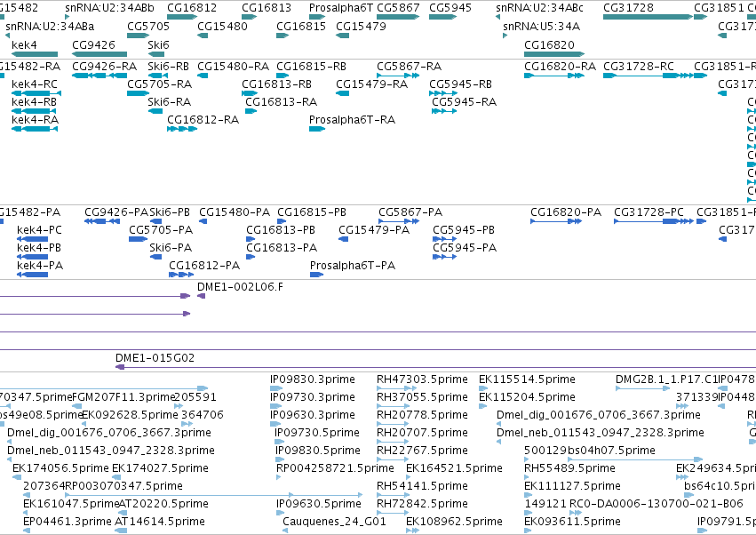Select the CG5945 gene feature

click(x=442, y=17)
